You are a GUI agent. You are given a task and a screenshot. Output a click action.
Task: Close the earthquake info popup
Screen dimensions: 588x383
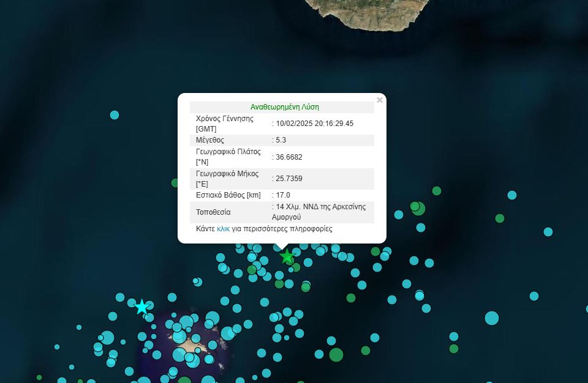click(x=380, y=100)
